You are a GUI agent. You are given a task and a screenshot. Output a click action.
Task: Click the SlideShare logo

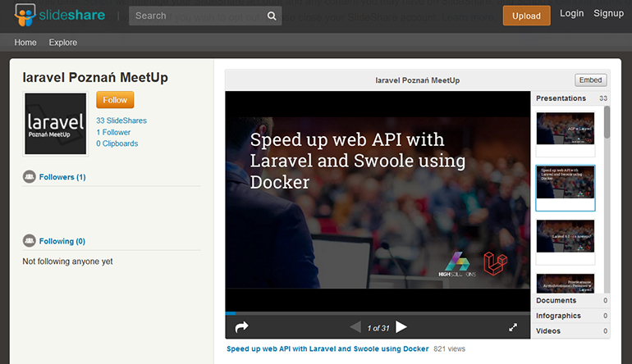[60, 16]
